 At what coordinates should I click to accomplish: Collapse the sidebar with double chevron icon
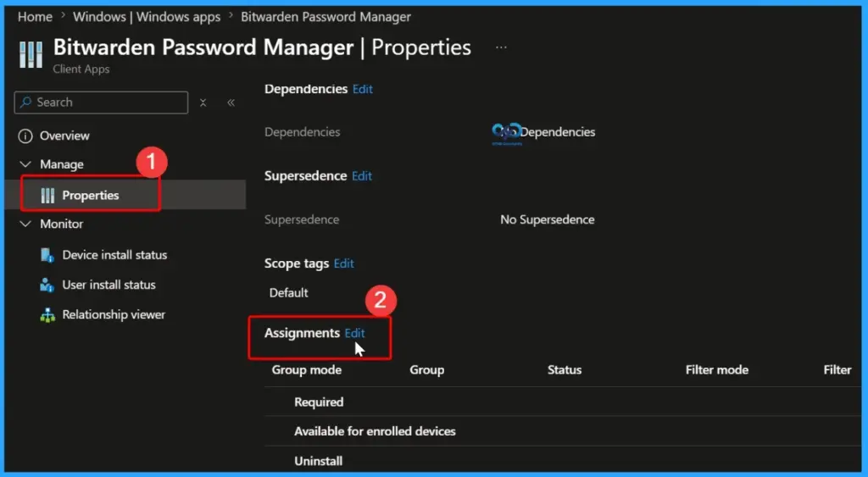click(x=231, y=103)
